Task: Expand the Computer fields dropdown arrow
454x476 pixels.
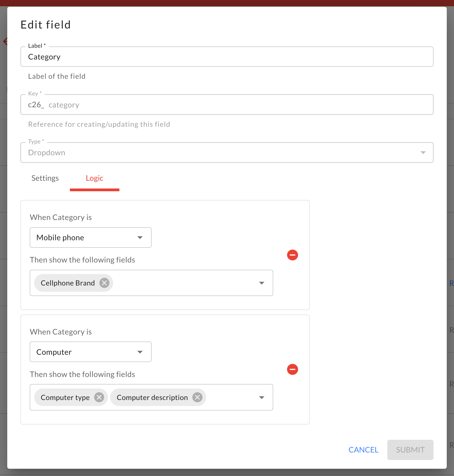Action: [262, 397]
